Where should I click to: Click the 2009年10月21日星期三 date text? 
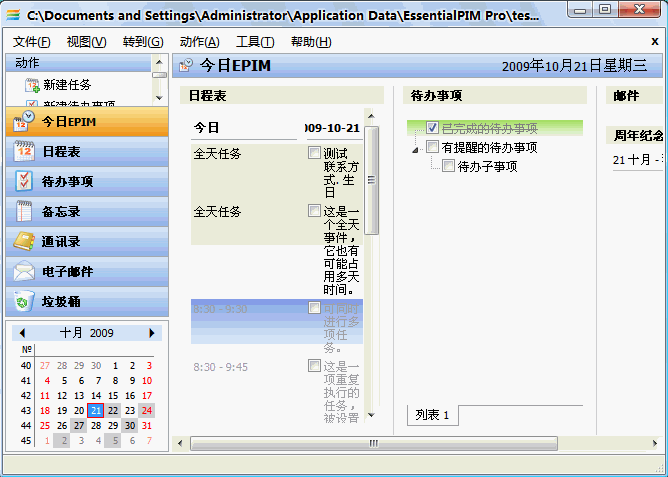coord(575,66)
